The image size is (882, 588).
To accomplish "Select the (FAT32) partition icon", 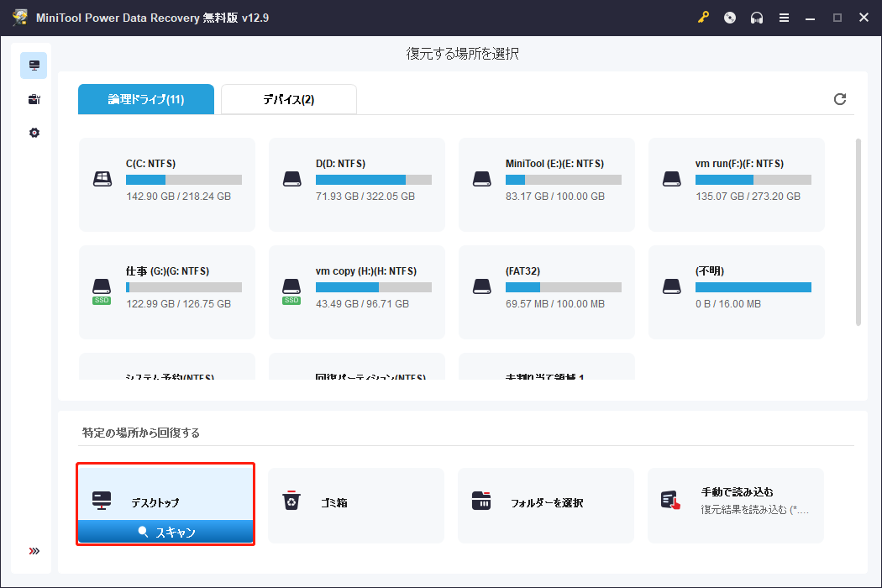I will pyautogui.click(x=482, y=286).
